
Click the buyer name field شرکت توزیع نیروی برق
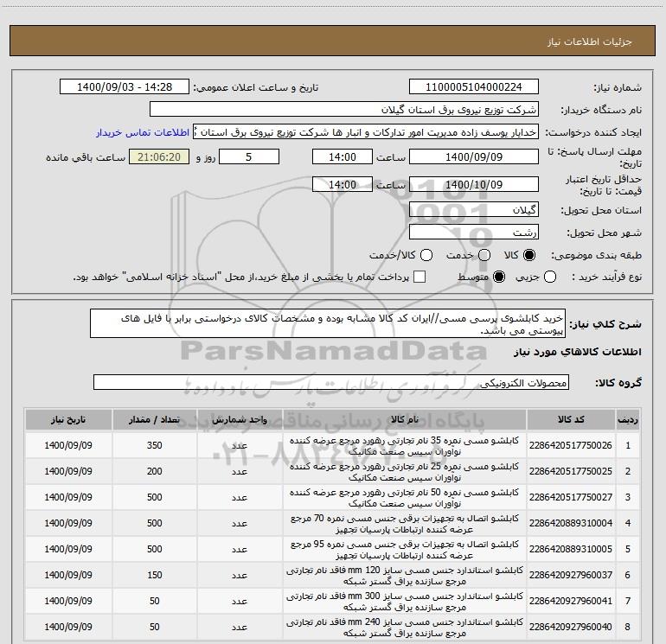(x=344, y=110)
